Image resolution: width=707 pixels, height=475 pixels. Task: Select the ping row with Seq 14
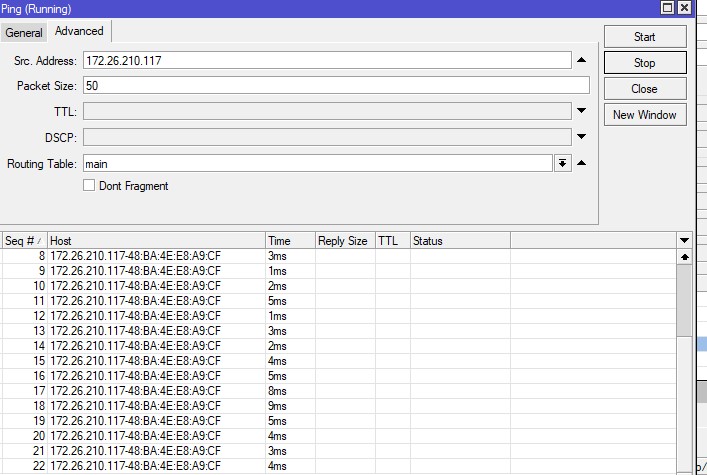(x=338, y=346)
